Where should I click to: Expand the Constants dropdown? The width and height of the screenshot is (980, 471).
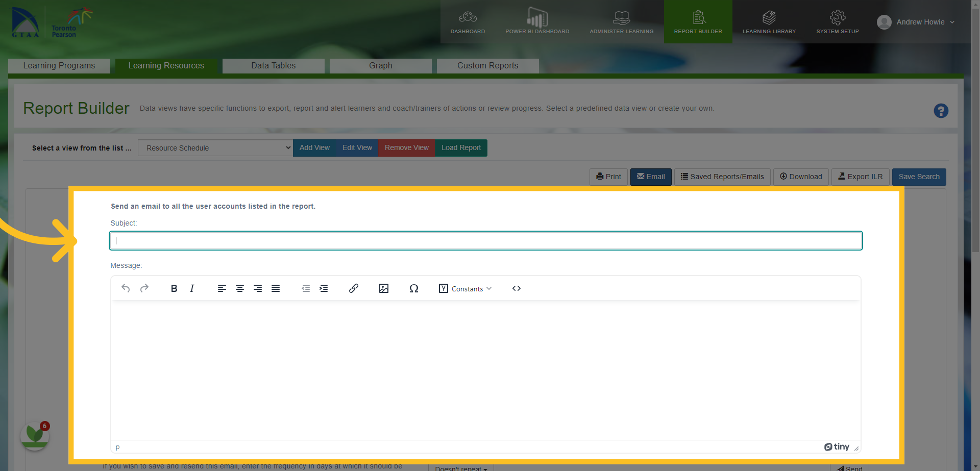point(465,288)
